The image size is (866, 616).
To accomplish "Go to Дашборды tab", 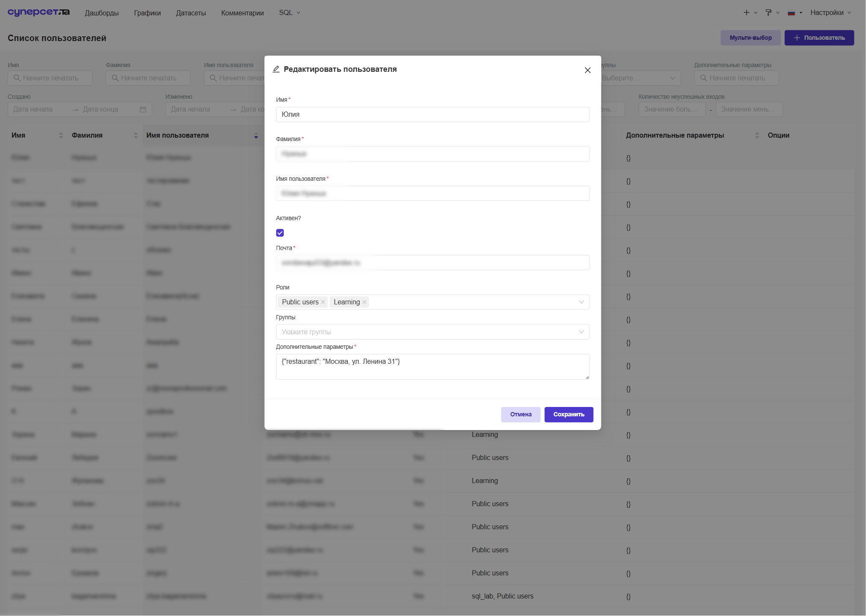I will (102, 13).
